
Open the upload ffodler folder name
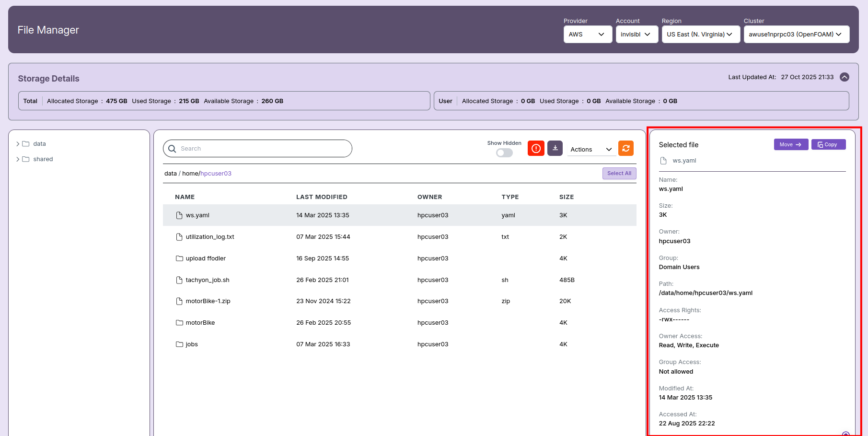pyautogui.click(x=206, y=259)
